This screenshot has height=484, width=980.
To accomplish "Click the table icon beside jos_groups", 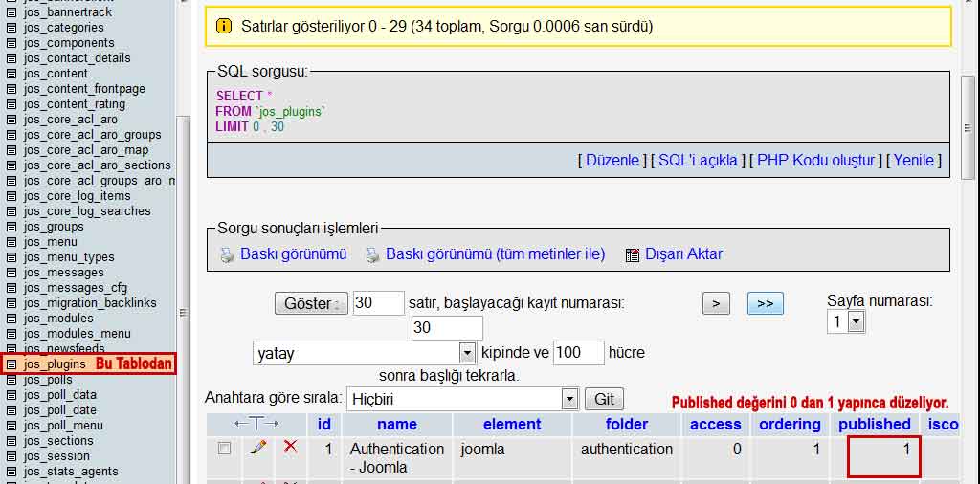I will pyautogui.click(x=11, y=227).
